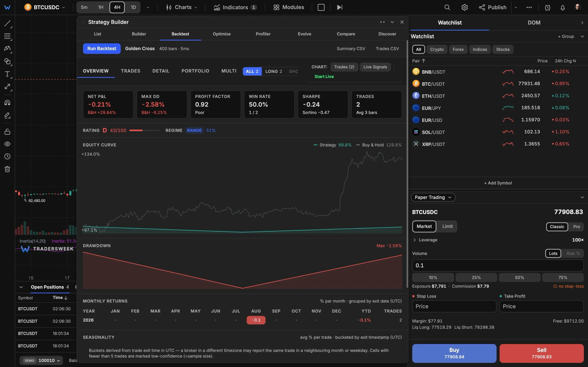Export the Trades CSV

[x=387, y=49]
